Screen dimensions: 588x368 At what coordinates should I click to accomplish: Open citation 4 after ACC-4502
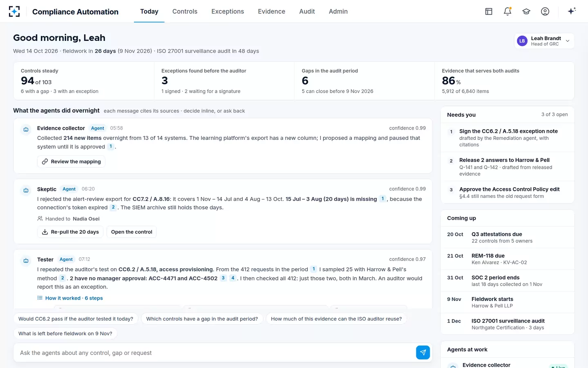point(233,278)
